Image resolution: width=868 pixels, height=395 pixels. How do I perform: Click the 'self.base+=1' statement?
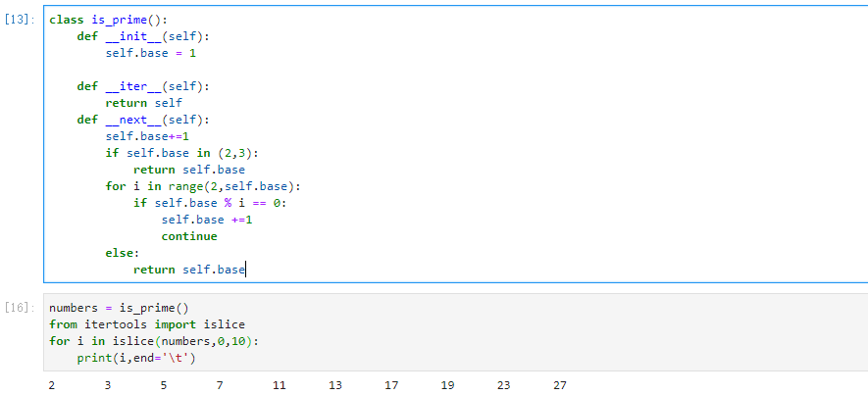click(147, 136)
